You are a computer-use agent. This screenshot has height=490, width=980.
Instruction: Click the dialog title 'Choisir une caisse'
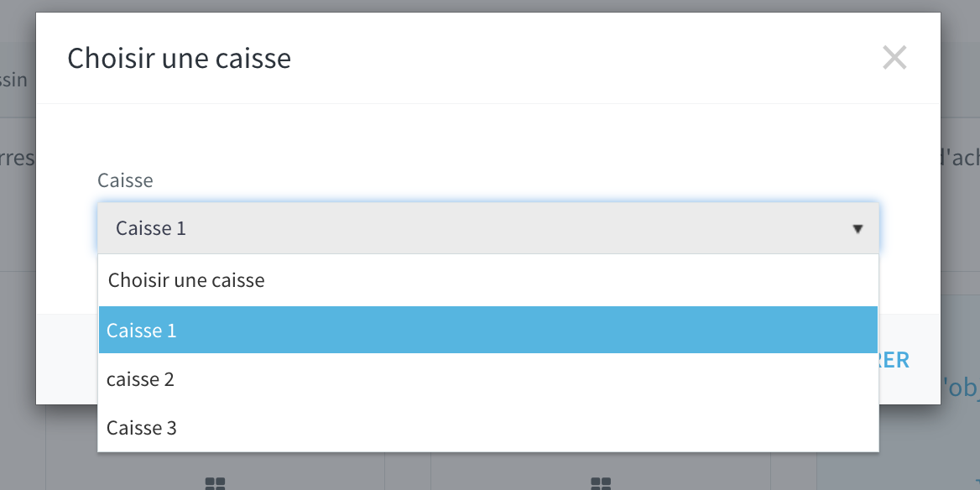click(179, 58)
